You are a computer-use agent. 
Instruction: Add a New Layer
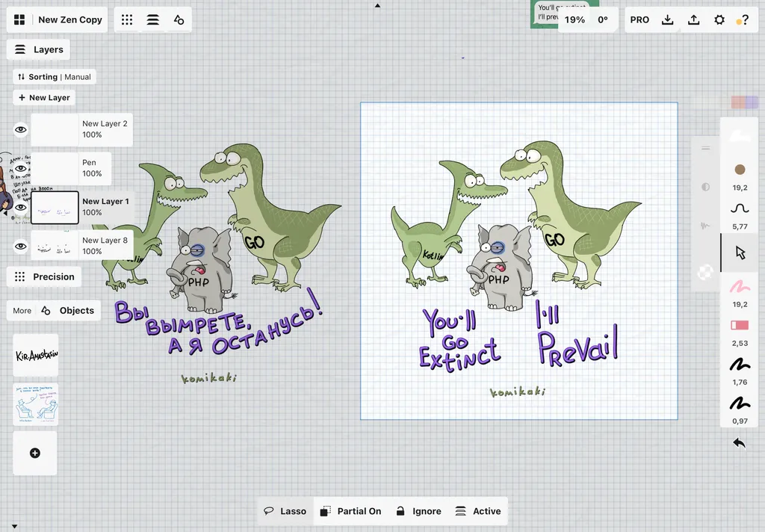[x=44, y=98]
